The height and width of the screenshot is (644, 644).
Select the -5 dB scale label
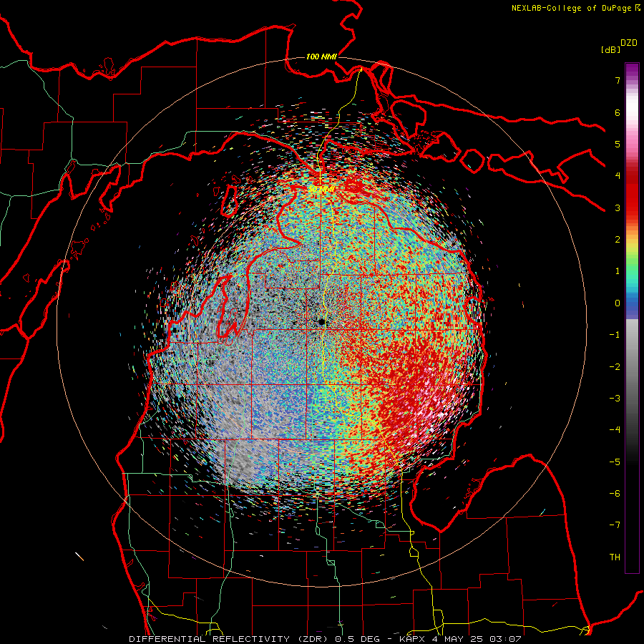coord(615,462)
